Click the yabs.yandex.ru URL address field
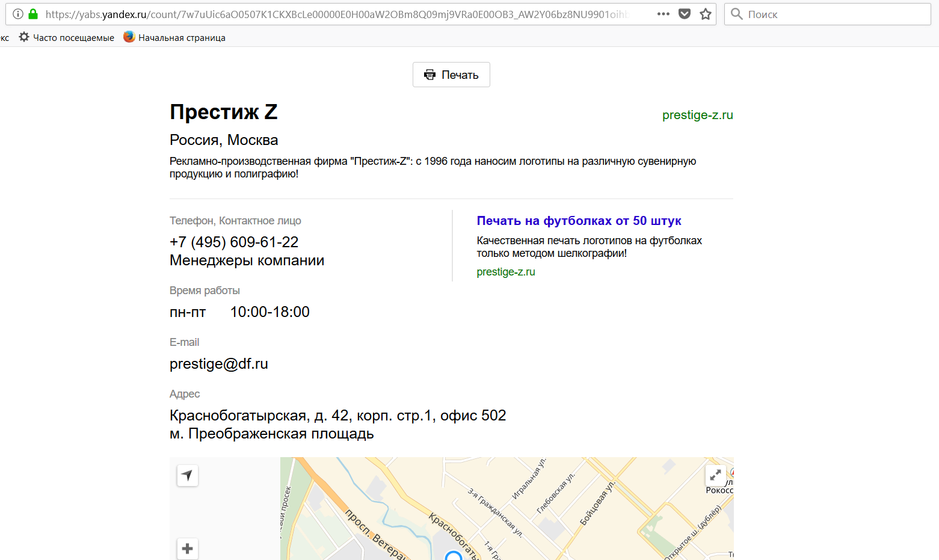This screenshot has width=939, height=560. click(337, 14)
